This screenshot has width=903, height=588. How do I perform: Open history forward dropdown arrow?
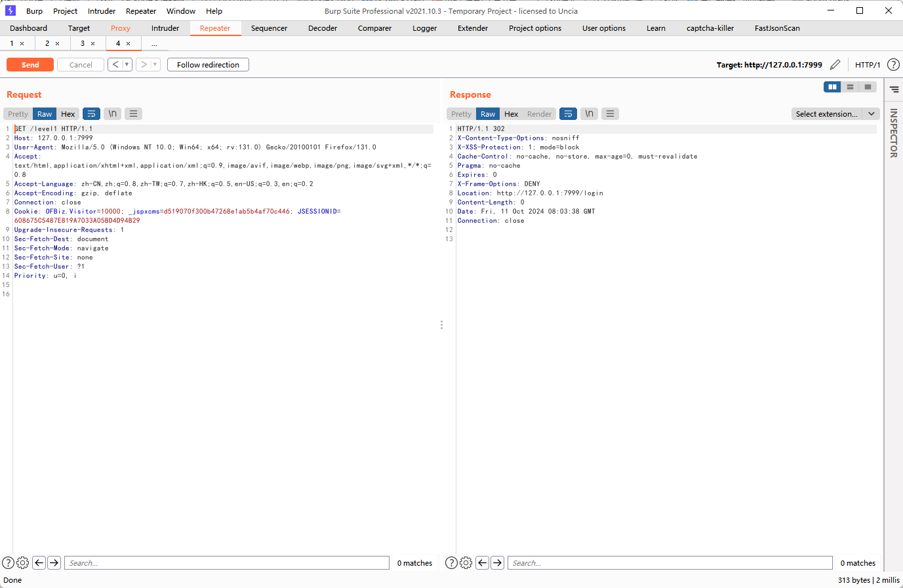pos(155,64)
